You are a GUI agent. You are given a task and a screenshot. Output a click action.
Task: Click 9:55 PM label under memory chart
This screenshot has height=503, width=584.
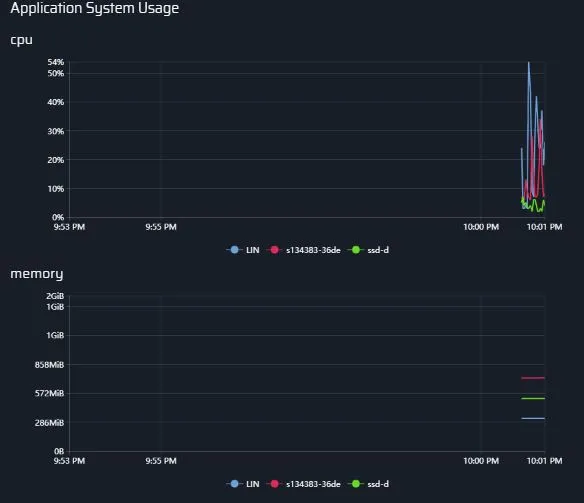161,461
